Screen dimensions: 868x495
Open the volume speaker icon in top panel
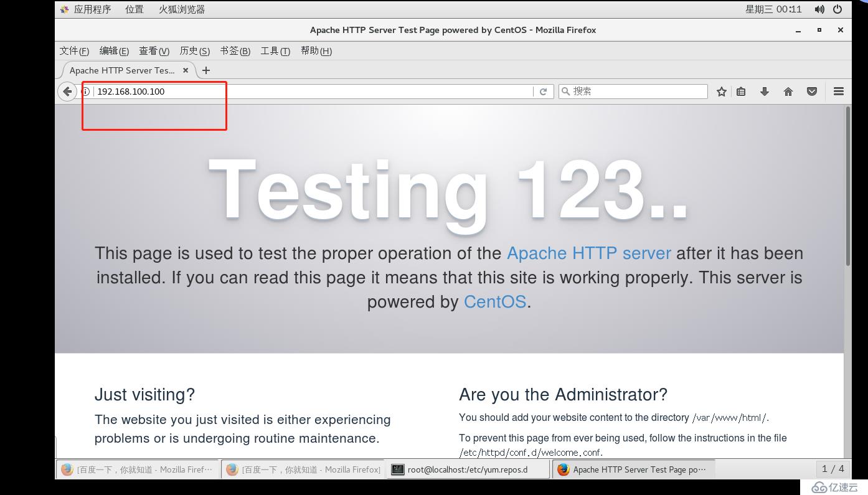(819, 9)
